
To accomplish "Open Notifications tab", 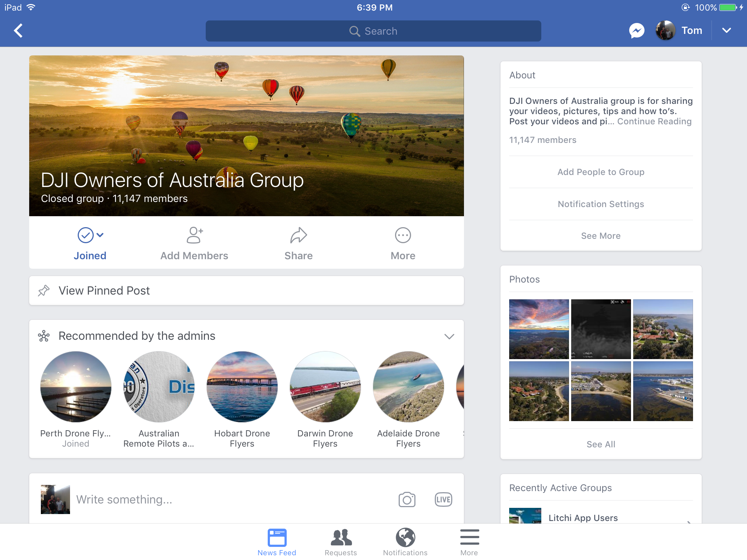I will coord(405,542).
